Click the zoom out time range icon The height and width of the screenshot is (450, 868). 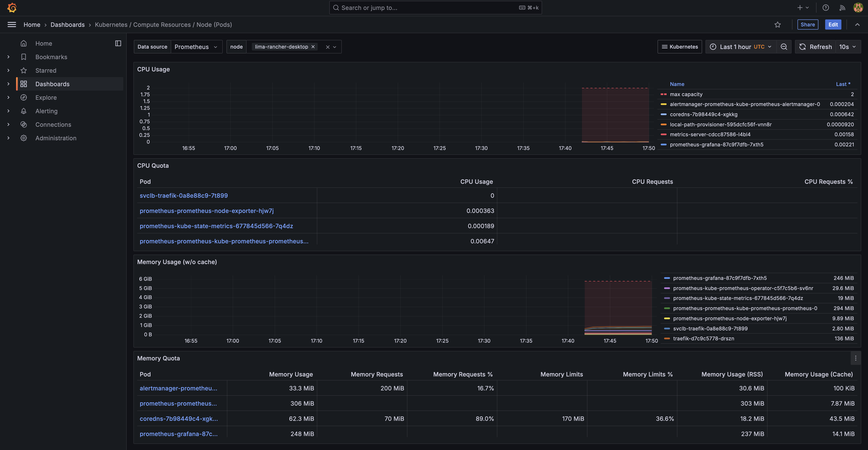(784, 47)
